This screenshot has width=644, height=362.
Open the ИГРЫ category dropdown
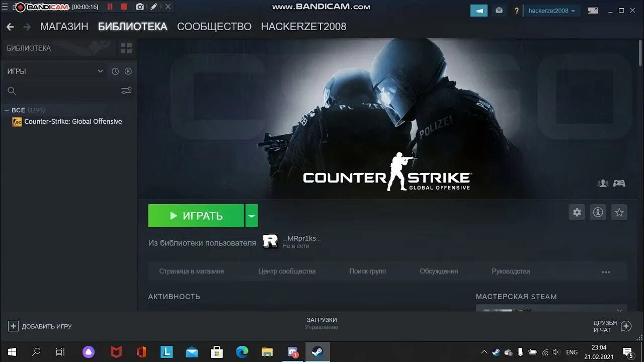click(x=55, y=71)
